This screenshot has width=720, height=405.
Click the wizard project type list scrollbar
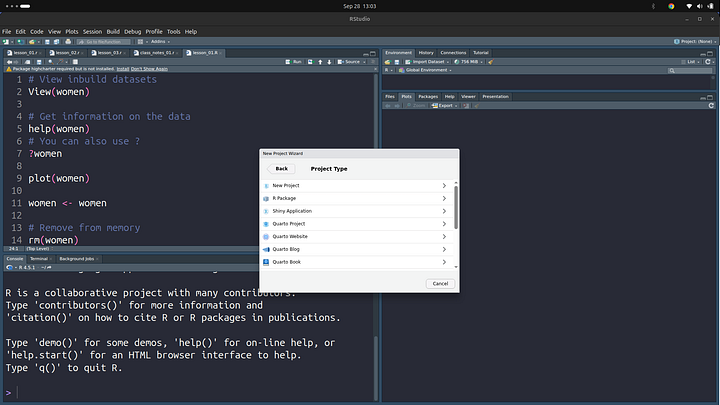coord(456,207)
